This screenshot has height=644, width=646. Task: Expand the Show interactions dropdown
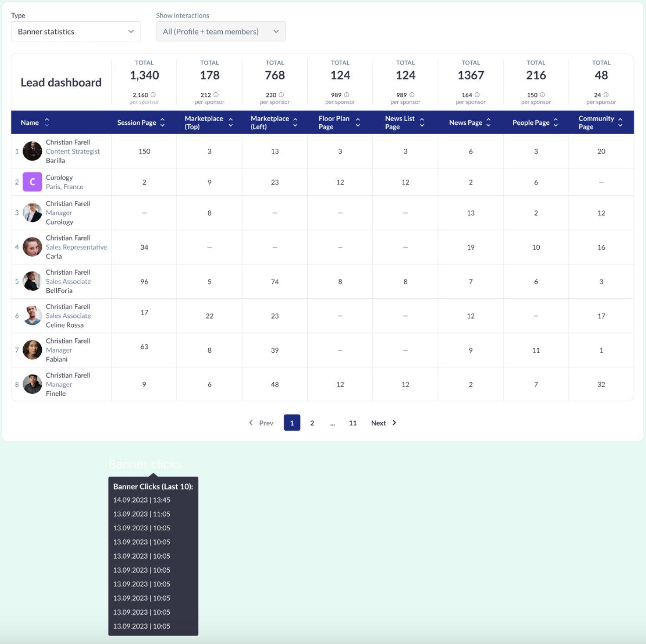pyautogui.click(x=220, y=32)
